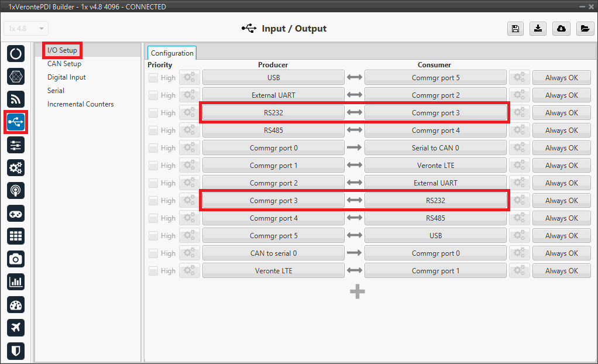Open the 1x 4.8 version dropdown

(x=26, y=29)
